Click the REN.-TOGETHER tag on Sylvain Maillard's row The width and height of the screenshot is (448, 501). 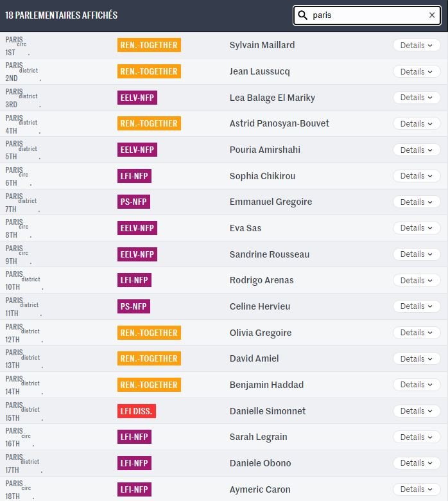click(149, 45)
